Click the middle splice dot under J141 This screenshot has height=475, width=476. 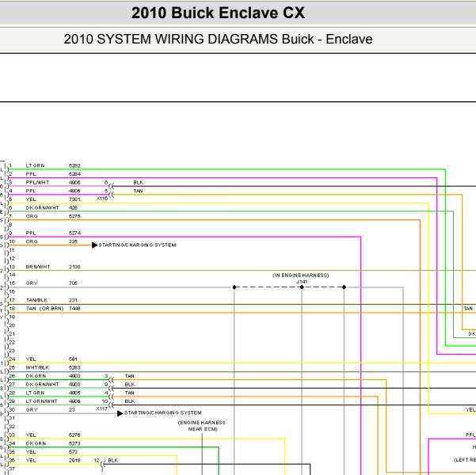[x=302, y=287]
